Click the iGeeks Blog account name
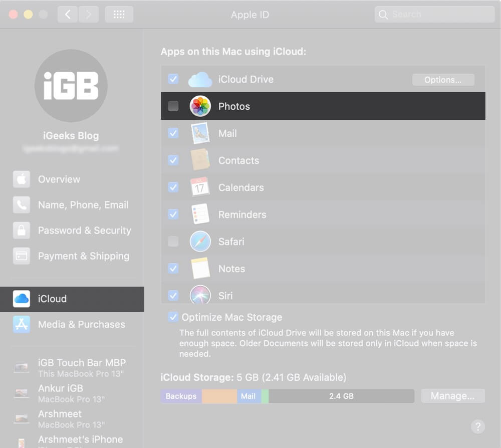This screenshot has width=501, height=448. point(71,136)
